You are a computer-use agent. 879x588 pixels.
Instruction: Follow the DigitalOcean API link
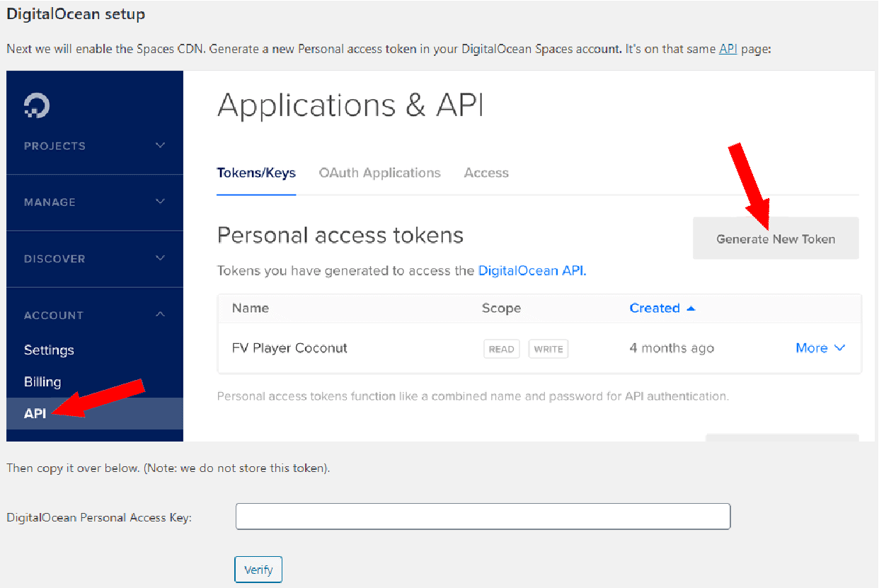coord(532,270)
